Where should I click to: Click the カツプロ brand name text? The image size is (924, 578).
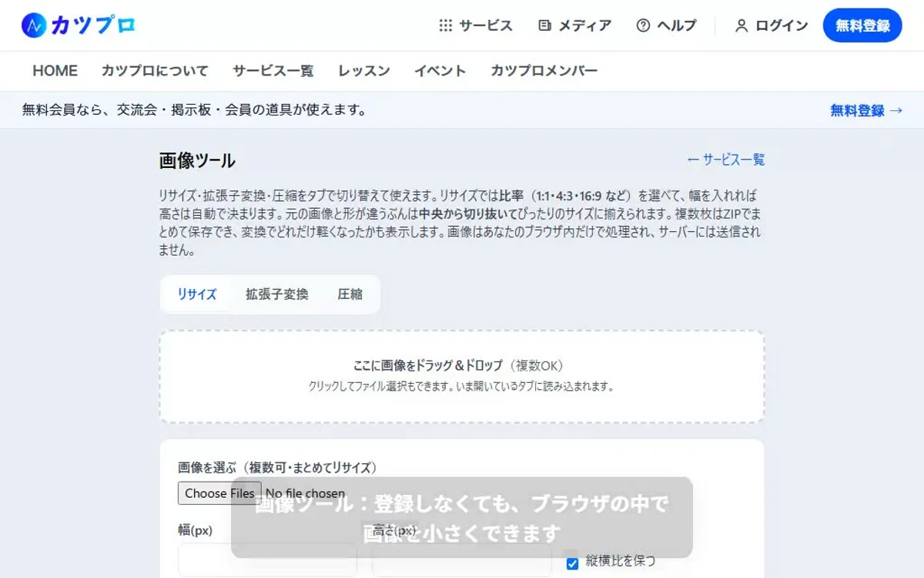coord(93,25)
